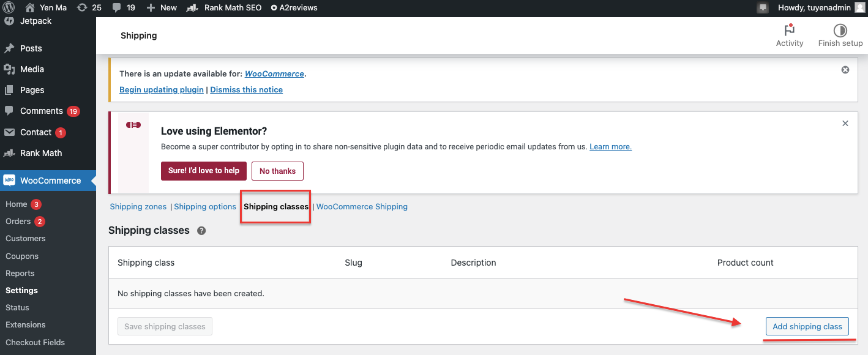This screenshot has height=355, width=868.
Task: Click the Finish setup icon
Action: pos(840,30)
